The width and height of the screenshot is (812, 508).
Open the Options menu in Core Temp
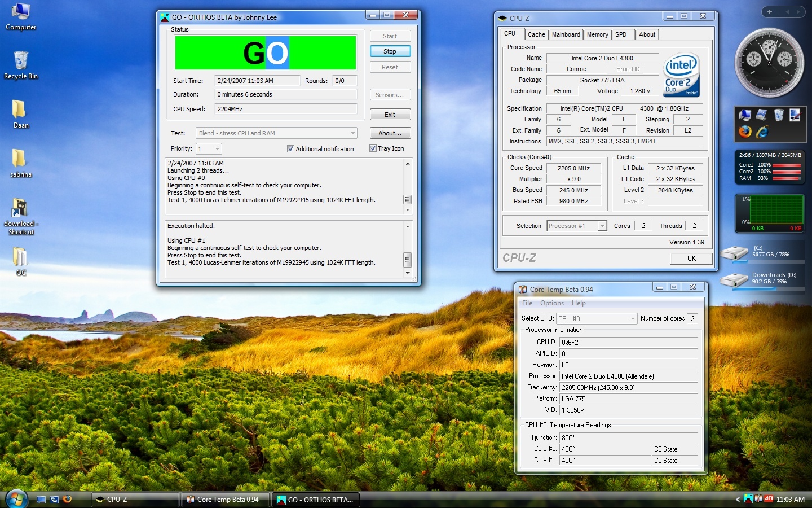(552, 303)
